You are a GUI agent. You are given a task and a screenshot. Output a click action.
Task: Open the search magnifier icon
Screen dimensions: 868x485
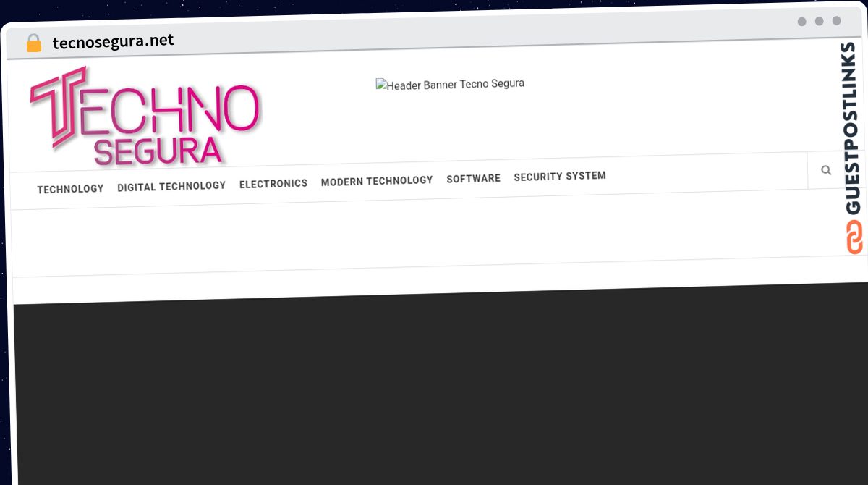click(x=826, y=170)
